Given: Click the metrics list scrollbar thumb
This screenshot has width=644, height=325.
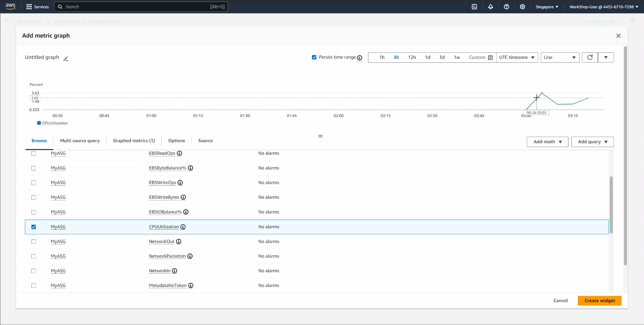Looking at the screenshot, I should [611, 205].
